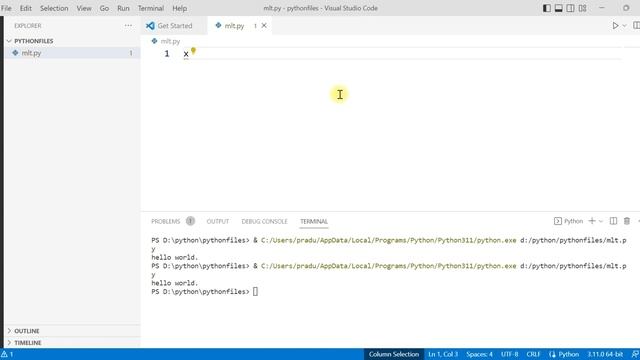The height and width of the screenshot is (360, 640).
Task: Click the EXPLORER panel title
Action: 28,26
